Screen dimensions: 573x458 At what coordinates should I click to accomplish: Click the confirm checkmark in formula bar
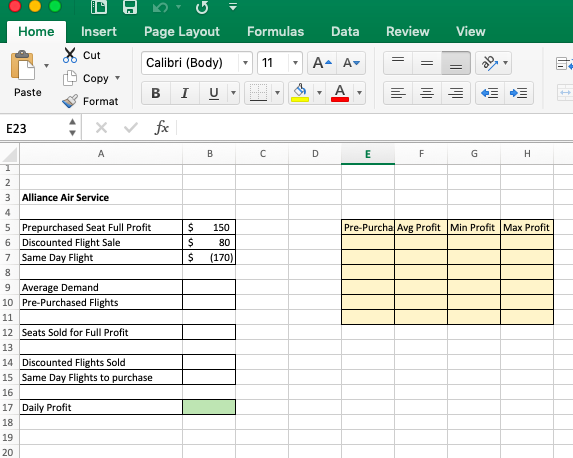pyautogui.click(x=130, y=128)
